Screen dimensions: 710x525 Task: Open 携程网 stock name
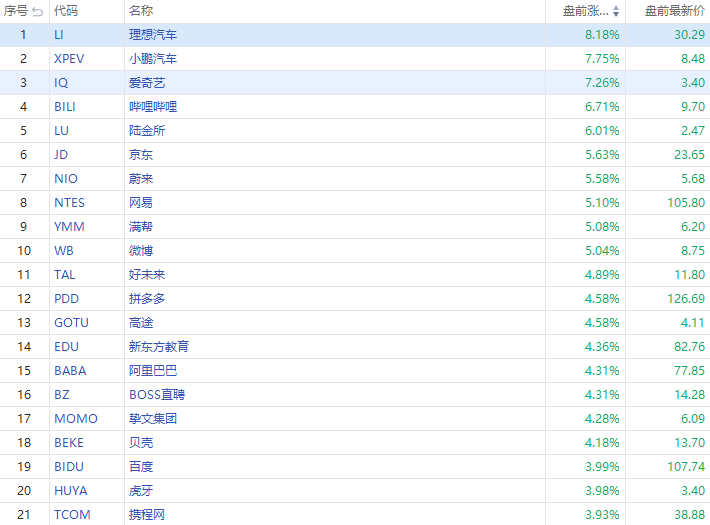pyautogui.click(x=147, y=515)
